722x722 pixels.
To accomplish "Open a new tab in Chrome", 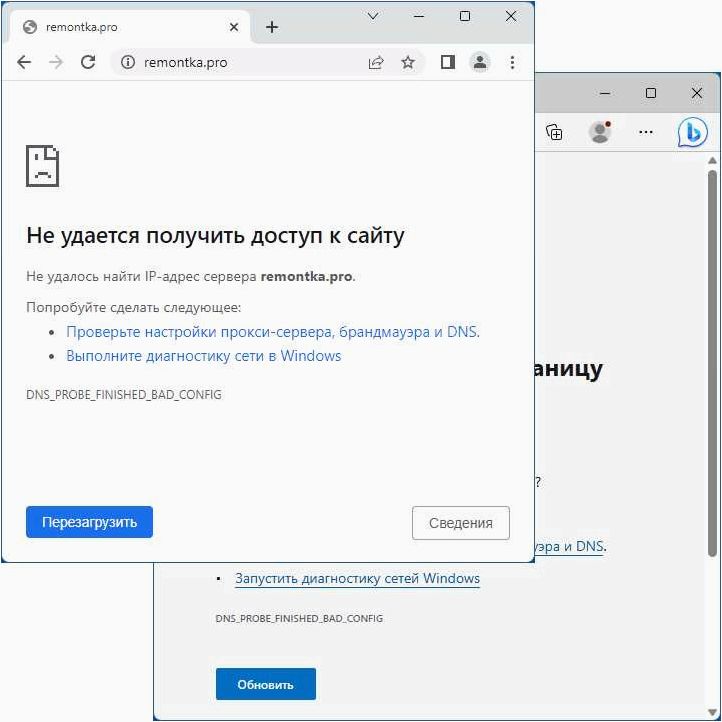I will coord(272,27).
